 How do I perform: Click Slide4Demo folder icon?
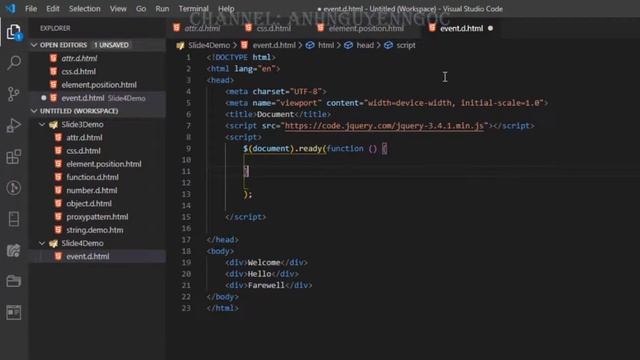coord(53,243)
